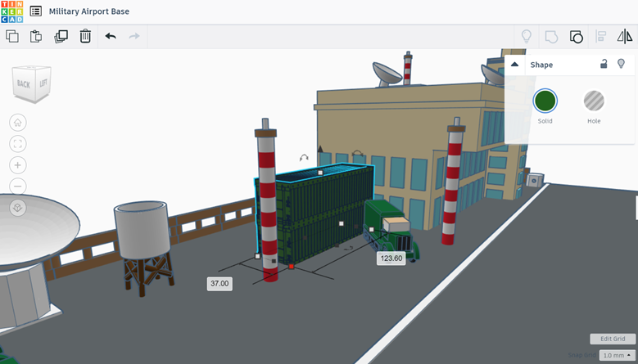Delete selection with the trash icon
638x364 pixels.
tap(85, 36)
